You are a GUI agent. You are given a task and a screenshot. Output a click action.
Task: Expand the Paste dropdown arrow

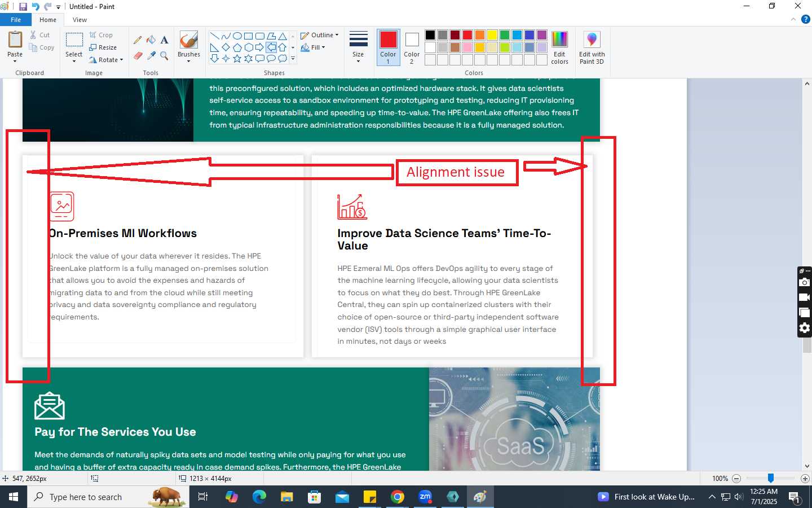tap(15, 61)
